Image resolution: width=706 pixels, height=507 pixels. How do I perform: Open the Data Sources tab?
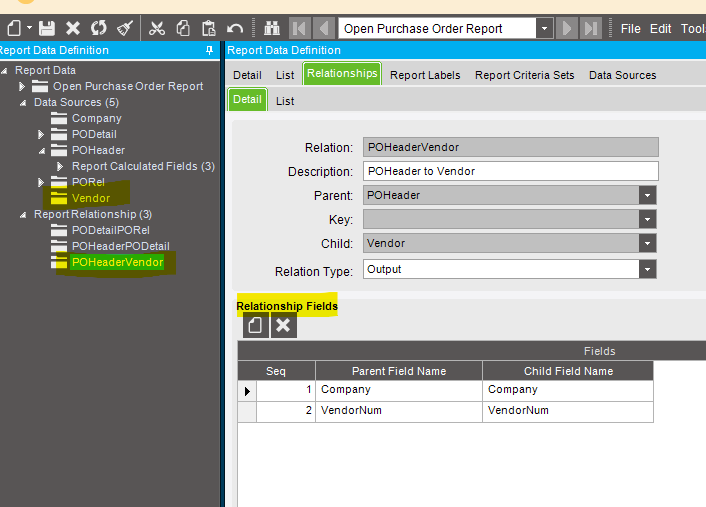[622, 75]
